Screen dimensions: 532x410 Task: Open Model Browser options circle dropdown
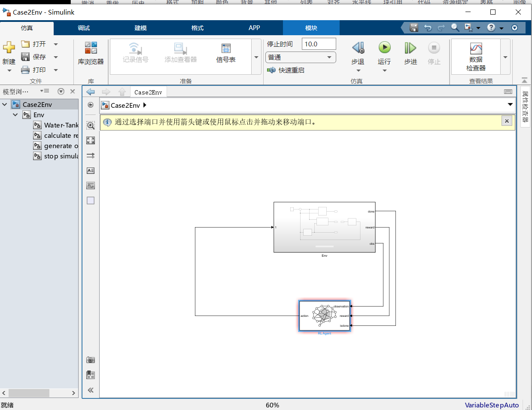tap(61, 91)
